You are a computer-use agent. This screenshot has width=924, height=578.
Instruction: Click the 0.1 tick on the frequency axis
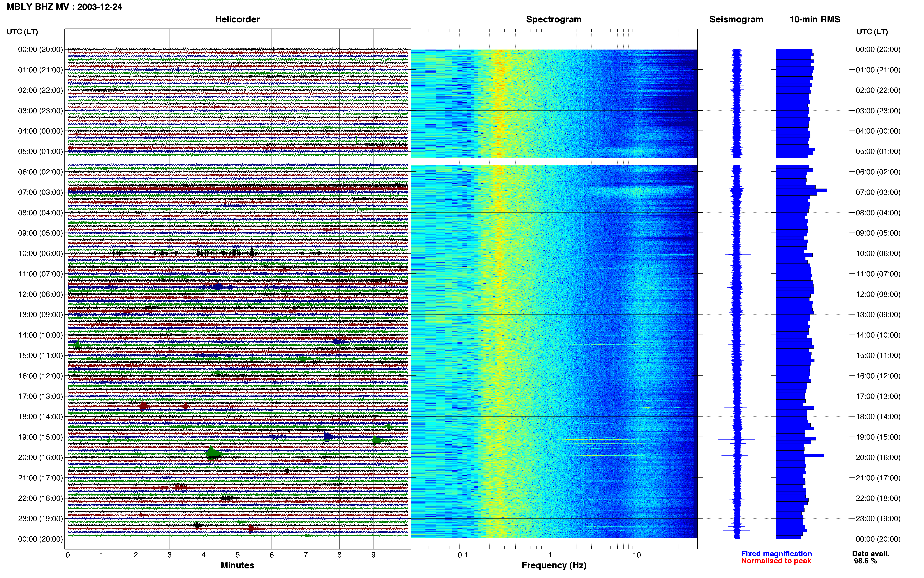pyautogui.click(x=463, y=555)
